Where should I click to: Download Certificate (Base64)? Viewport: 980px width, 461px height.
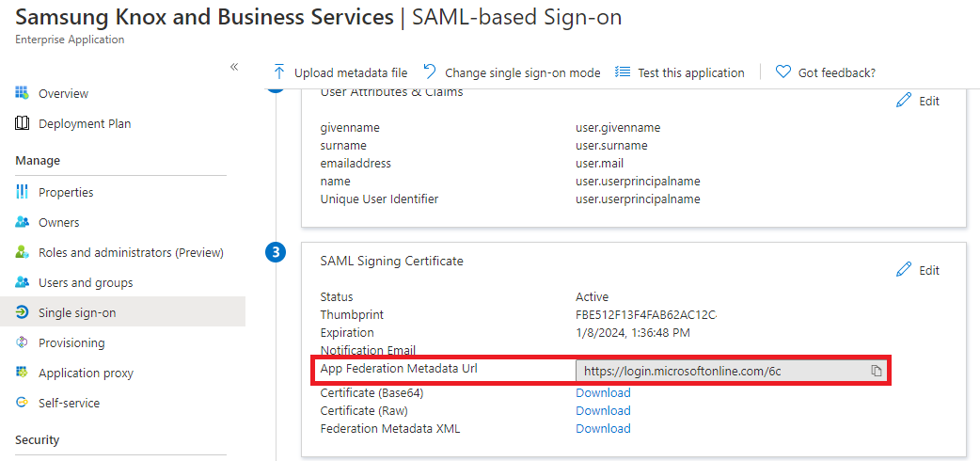tap(603, 392)
